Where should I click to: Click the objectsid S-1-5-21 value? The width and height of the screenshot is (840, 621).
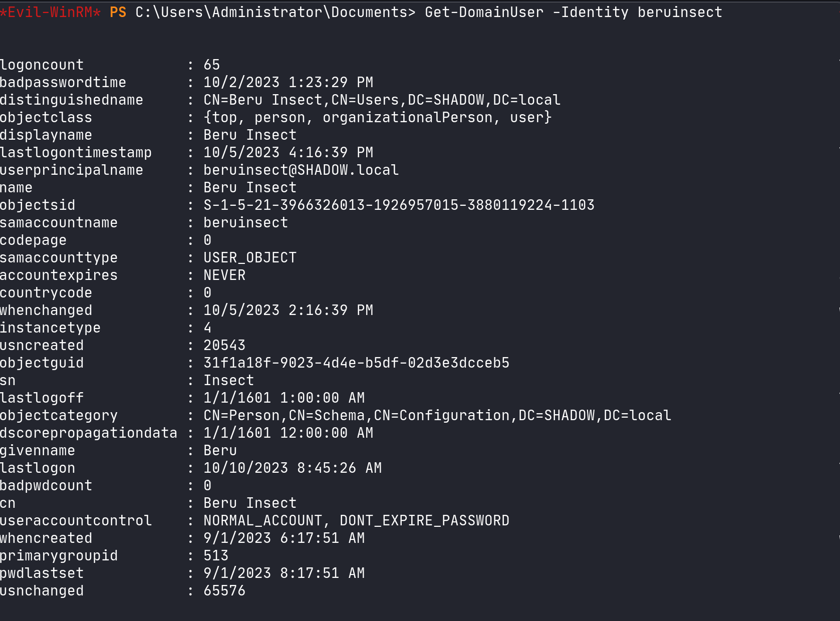[x=399, y=205]
